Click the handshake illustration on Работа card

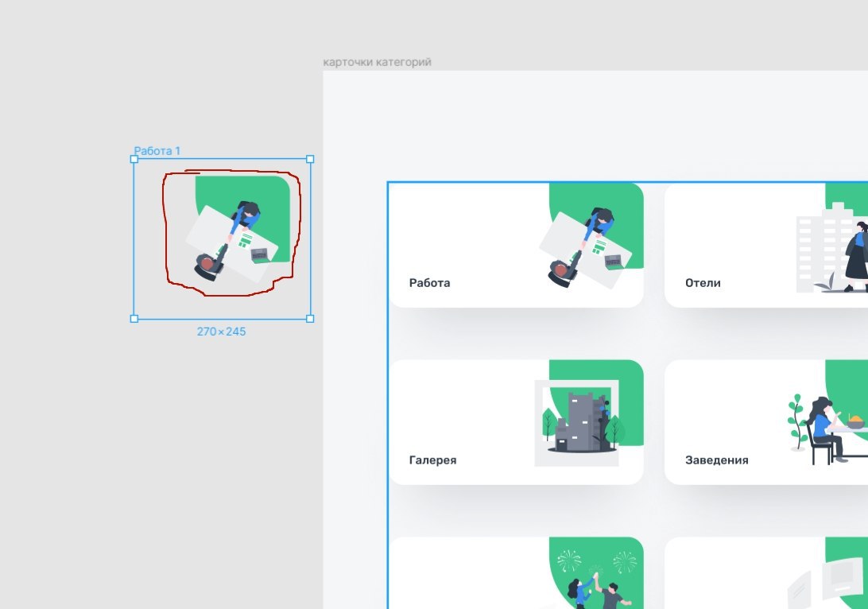point(591,236)
